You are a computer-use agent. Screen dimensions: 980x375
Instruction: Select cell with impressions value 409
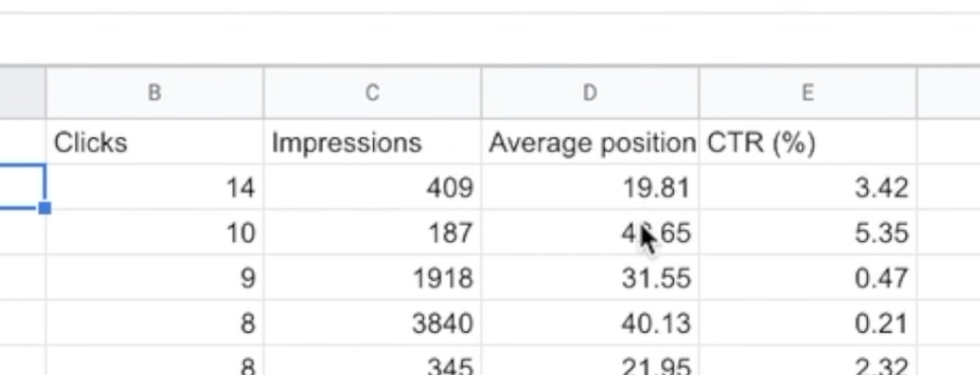(372, 187)
